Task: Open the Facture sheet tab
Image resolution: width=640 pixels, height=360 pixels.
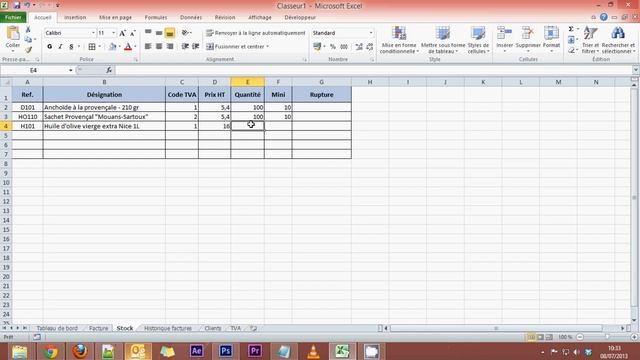Action: 98,328
